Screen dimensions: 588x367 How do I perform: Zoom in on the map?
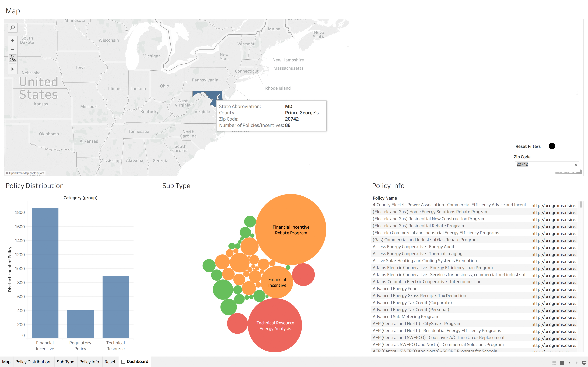[x=13, y=41]
